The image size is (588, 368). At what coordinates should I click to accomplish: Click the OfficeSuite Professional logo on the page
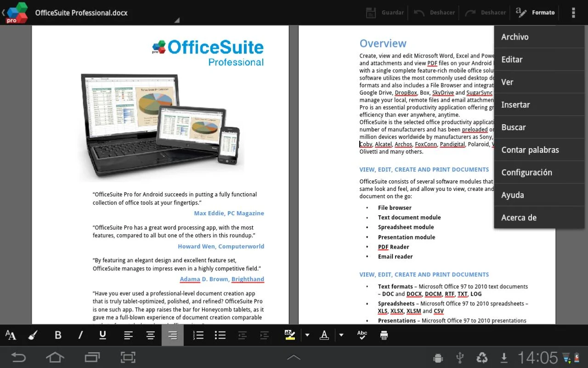coord(208,53)
